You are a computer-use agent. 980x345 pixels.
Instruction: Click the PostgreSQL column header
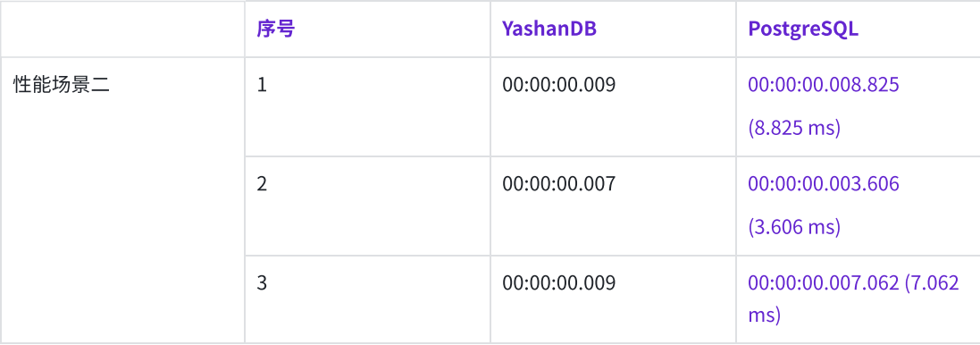[x=803, y=29]
